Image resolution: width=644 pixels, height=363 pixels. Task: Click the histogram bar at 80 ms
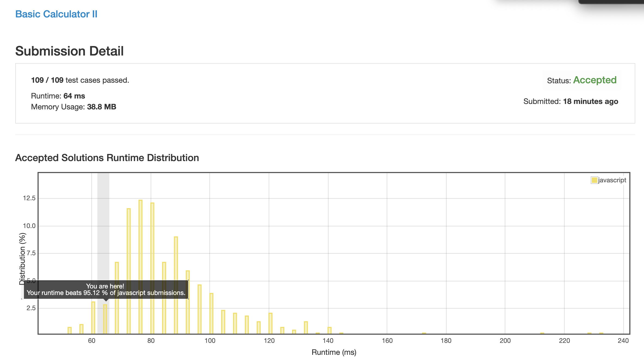152,268
